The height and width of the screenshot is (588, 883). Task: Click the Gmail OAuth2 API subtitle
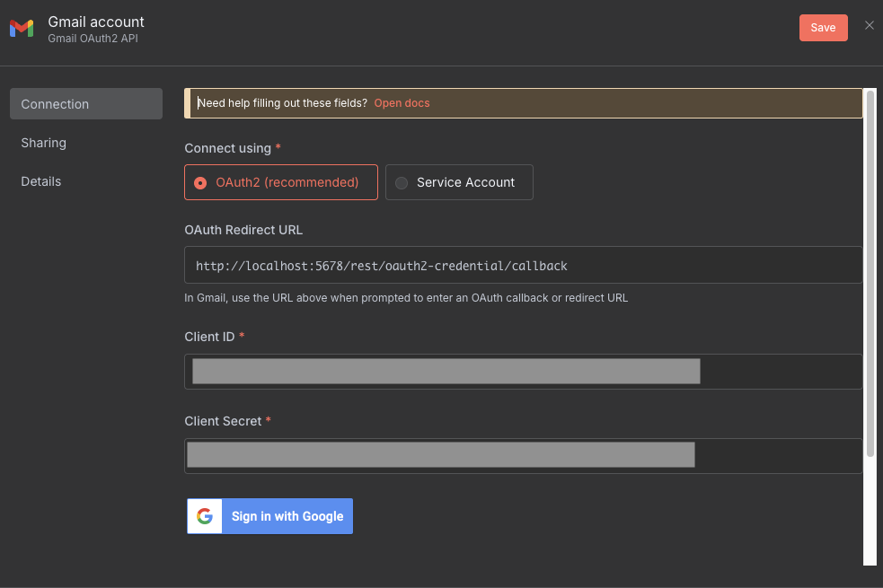(x=93, y=39)
